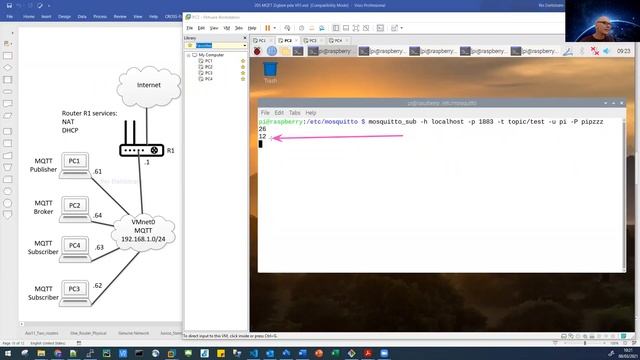Select the router R1 shape in Visio diagram

[141, 150]
